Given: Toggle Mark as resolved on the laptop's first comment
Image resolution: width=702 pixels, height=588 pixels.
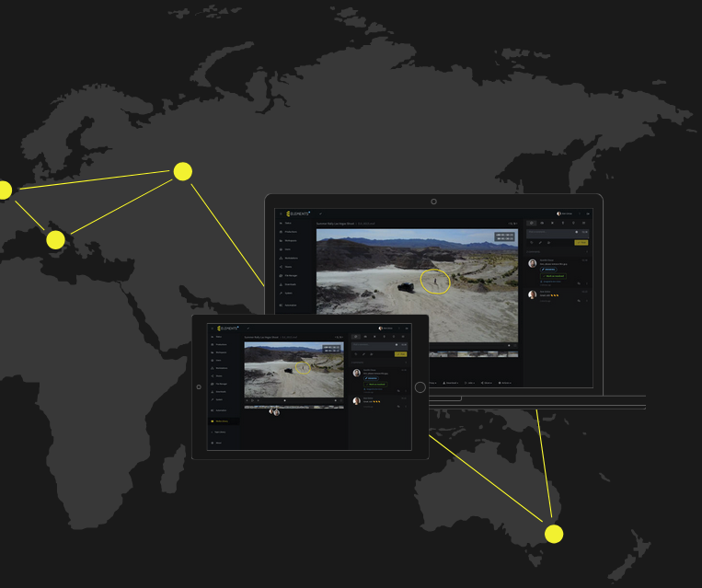Looking at the screenshot, I should (x=553, y=275).
